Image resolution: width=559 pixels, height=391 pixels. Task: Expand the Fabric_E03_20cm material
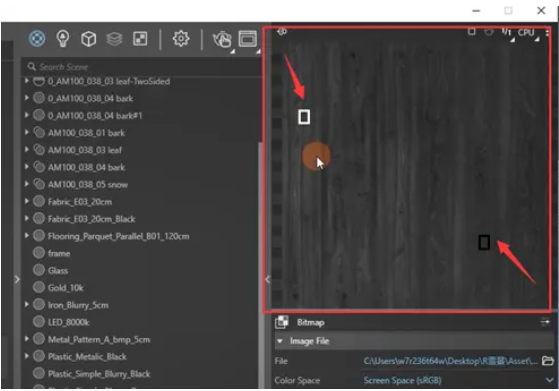(27, 201)
